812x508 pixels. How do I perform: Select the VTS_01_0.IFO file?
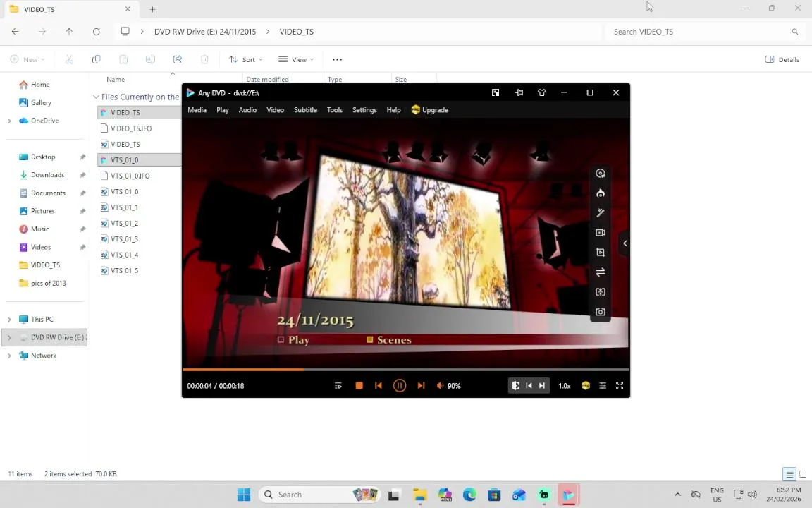click(130, 176)
